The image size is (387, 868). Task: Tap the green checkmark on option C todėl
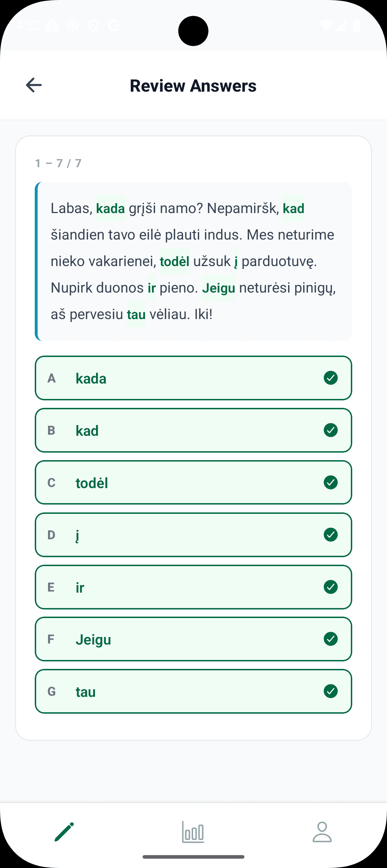click(330, 482)
